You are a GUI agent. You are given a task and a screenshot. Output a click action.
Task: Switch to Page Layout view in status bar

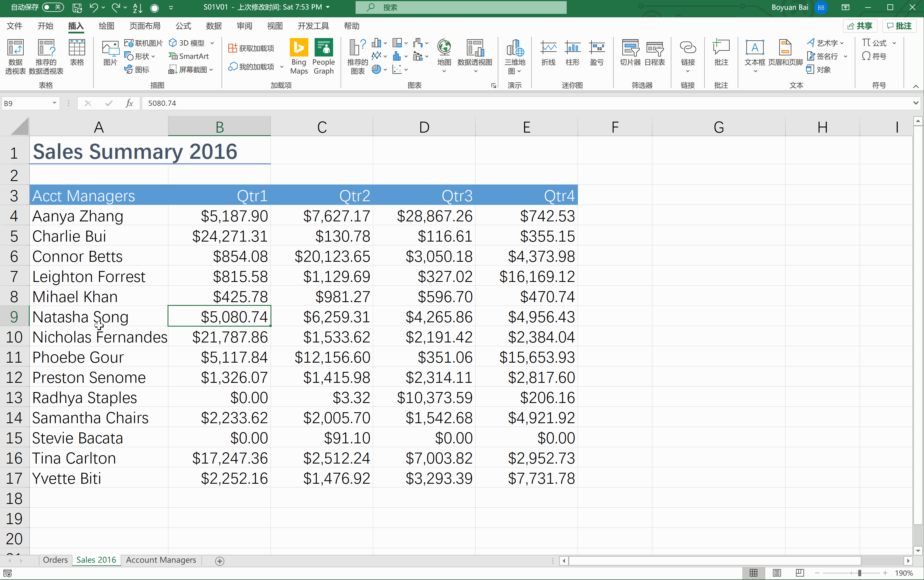(777, 573)
